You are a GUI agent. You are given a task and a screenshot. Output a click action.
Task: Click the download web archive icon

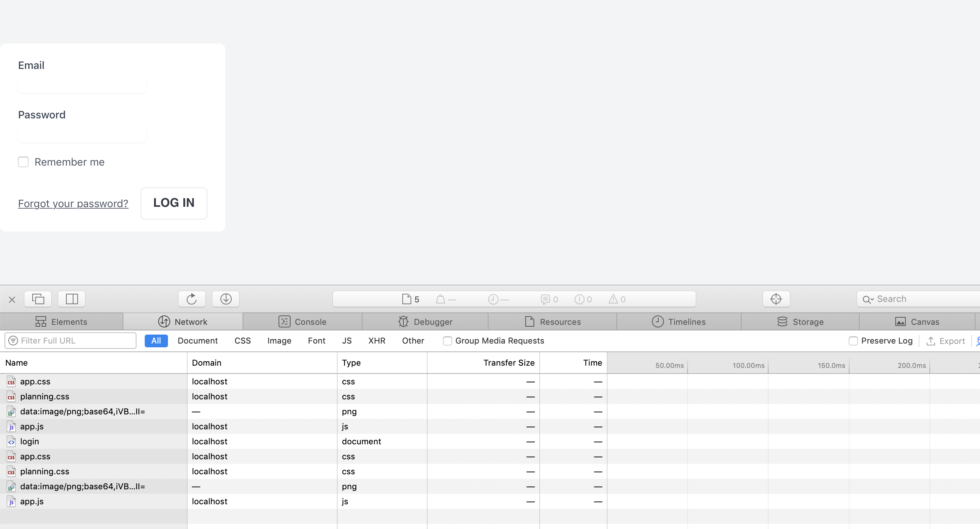coord(226,299)
